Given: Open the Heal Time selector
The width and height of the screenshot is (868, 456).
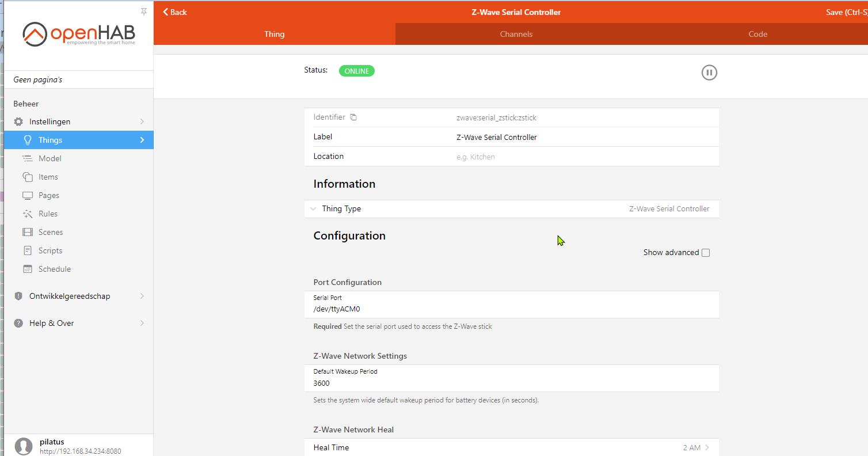Looking at the screenshot, I should (x=511, y=447).
